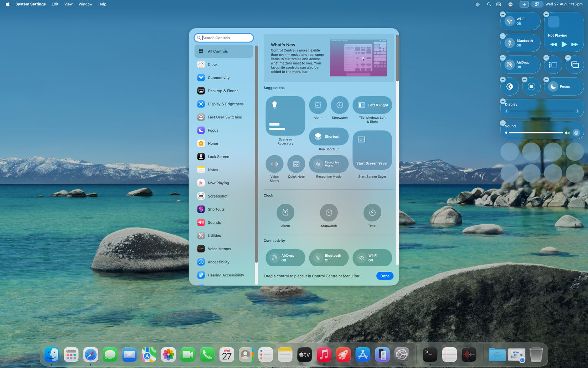The image size is (588, 368).
Task: Select the Recognise Music control
Action: click(329, 164)
